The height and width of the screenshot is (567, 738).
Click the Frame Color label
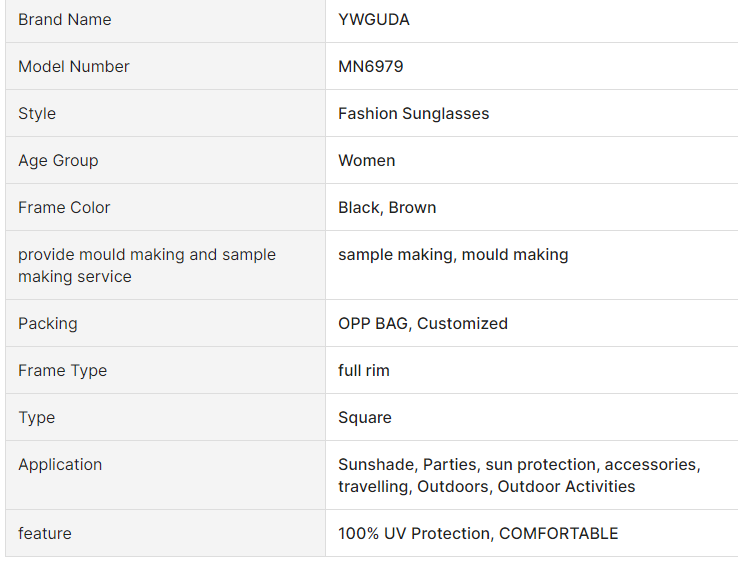pyautogui.click(x=64, y=208)
